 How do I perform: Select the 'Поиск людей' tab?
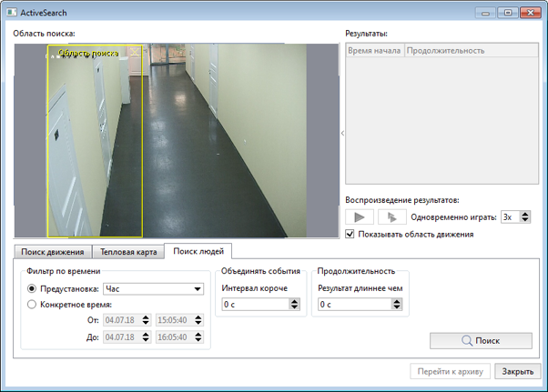(199, 251)
